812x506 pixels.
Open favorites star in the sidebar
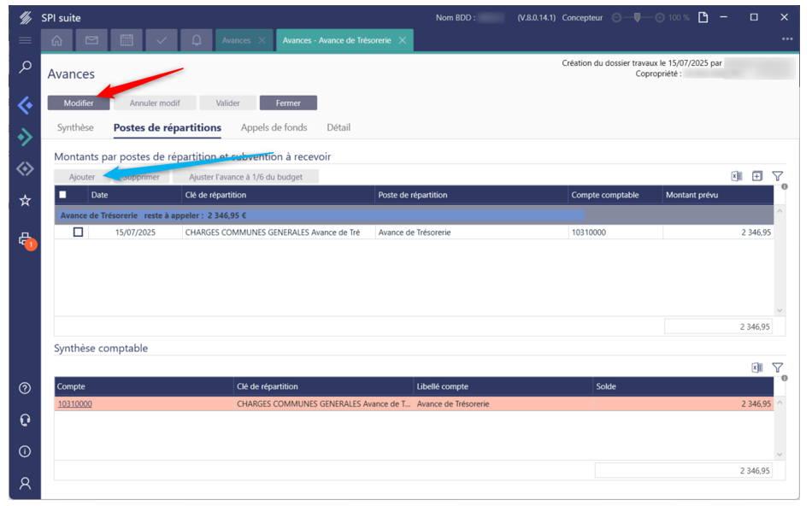(x=25, y=200)
